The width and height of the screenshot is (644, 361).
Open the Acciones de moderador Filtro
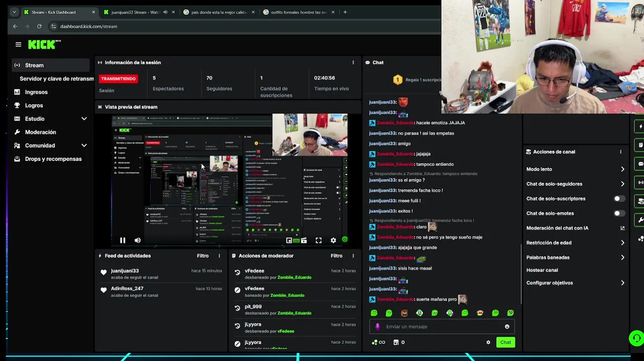[x=337, y=256]
